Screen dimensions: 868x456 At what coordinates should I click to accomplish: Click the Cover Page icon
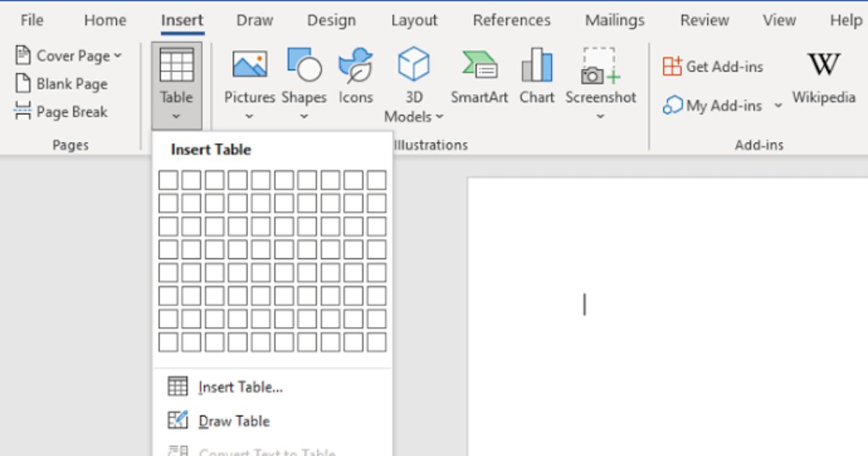click(24, 56)
